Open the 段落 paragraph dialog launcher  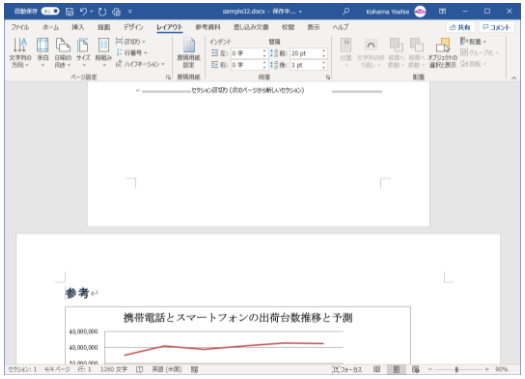click(x=328, y=77)
